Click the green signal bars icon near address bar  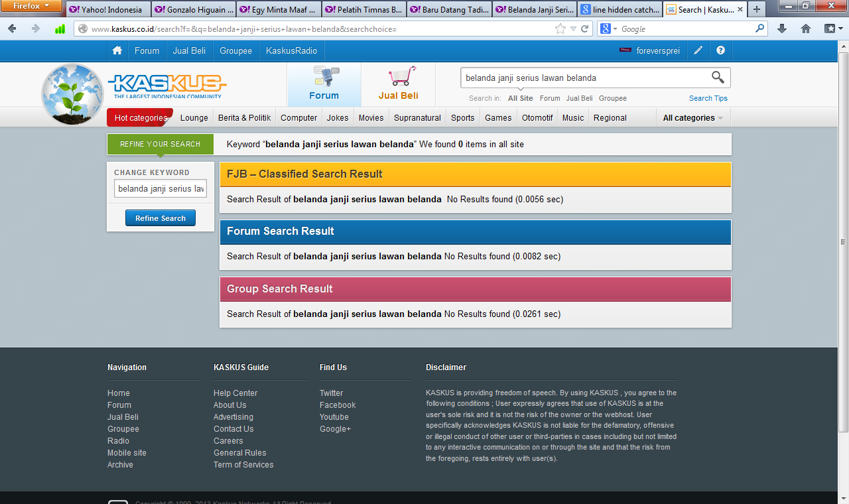coord(60,29)
